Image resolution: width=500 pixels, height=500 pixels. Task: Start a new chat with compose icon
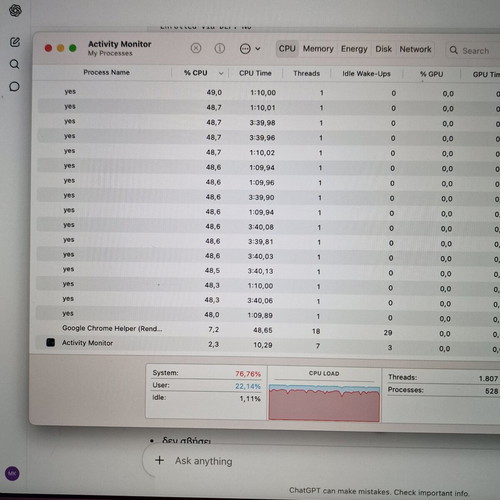click(x=15, y=42)
